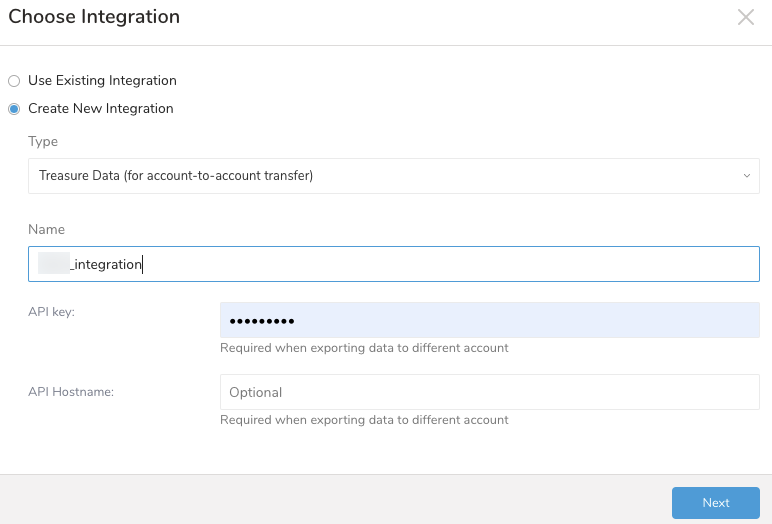Click into the API key password field

click(489, 321)
